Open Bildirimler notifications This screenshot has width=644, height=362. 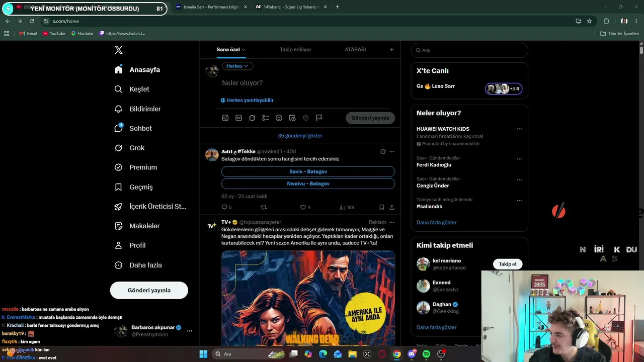pos(137,109)
